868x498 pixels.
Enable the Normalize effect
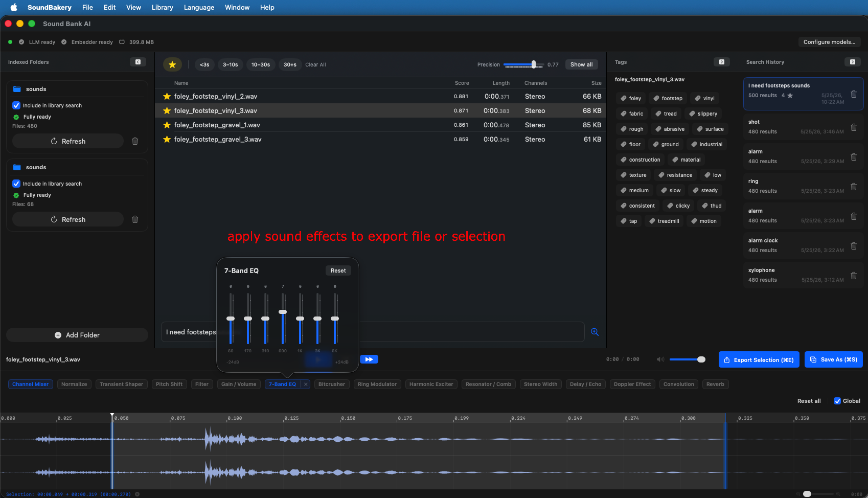click(74, 384)
